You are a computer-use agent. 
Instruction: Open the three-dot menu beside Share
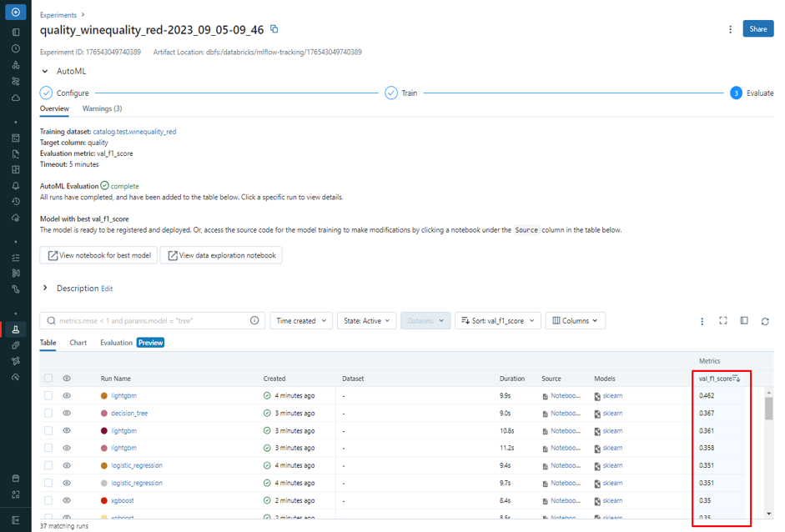click(x=730, y=29)
